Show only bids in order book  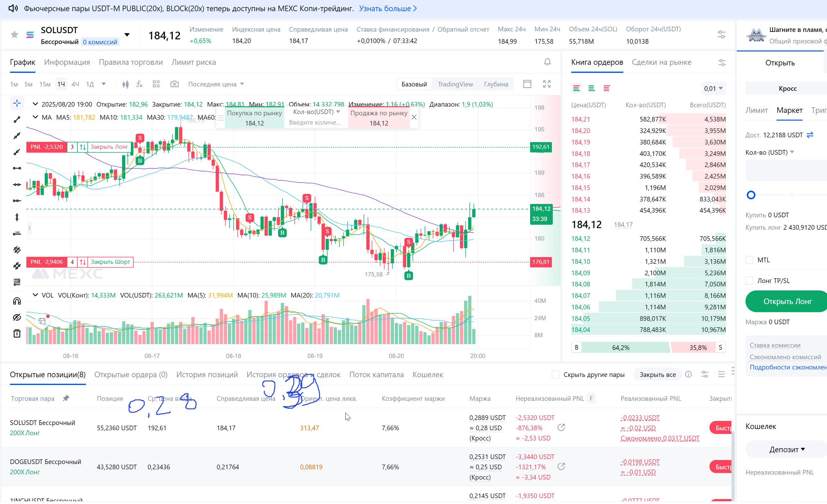pos(591,89)
